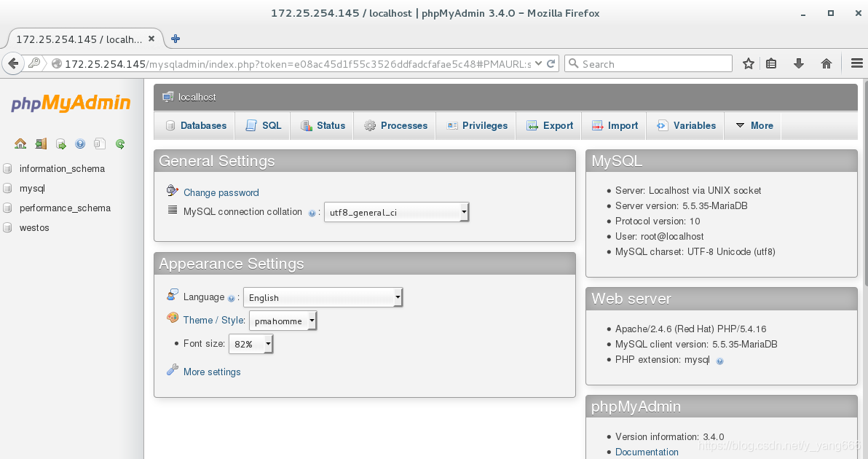Click the User: root@localhost text
The height and width of the screenshot is (459, 868).
pyautogui.click(x=659, y=236)
